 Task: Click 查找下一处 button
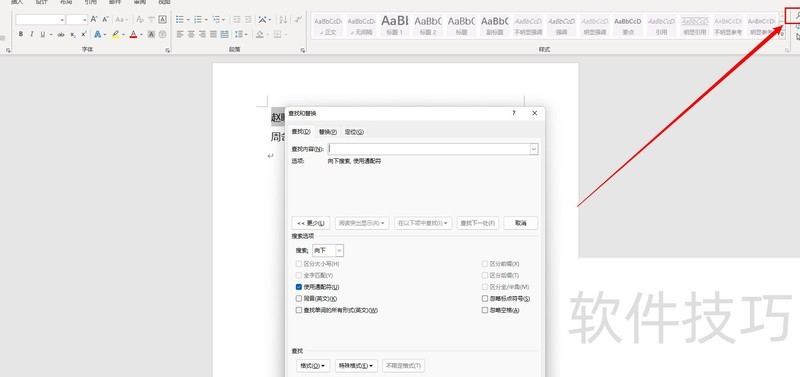coord(478,223)
